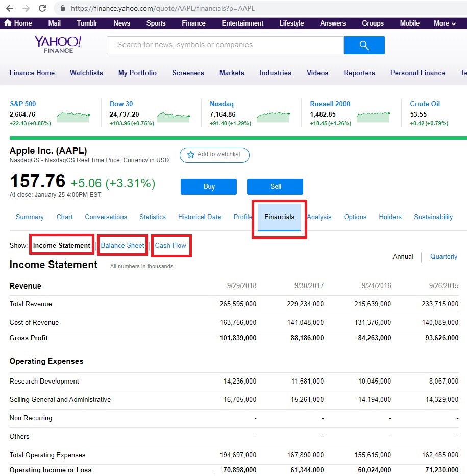Expand the More dropdown in top bar

pyautogui.click(x=445, y=23)
